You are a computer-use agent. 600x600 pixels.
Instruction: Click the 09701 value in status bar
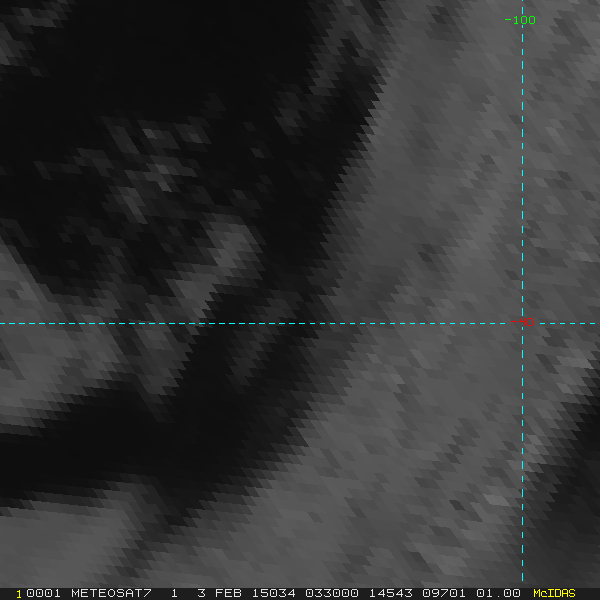[x=444, y=593]
